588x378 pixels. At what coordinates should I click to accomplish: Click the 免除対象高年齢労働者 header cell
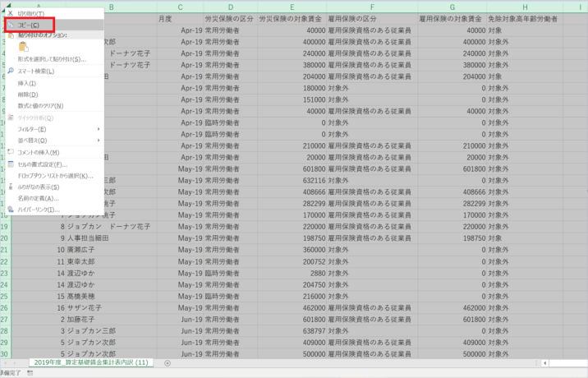[x=525, y=19]
